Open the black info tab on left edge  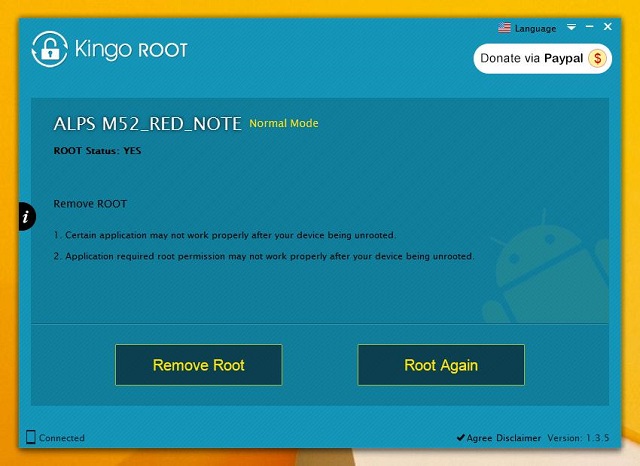point(27,216)
